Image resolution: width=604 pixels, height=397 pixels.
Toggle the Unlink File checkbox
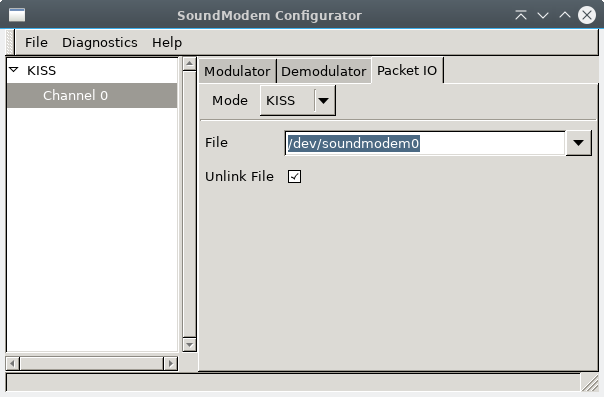click(x=294, y=176)
